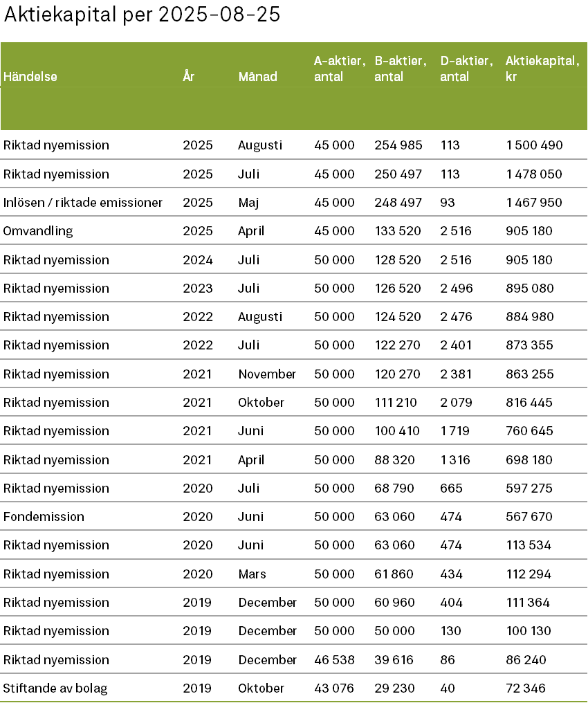
Task: Click Inlösen / riktade emissioner event cell
Action: pyautogui.click(x=83, y=203)
